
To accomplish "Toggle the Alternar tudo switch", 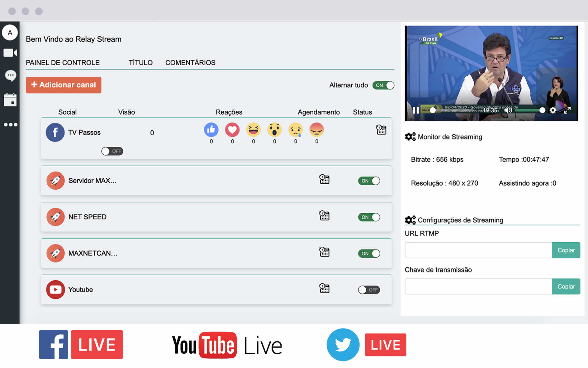I will click(x=383, y=85).
